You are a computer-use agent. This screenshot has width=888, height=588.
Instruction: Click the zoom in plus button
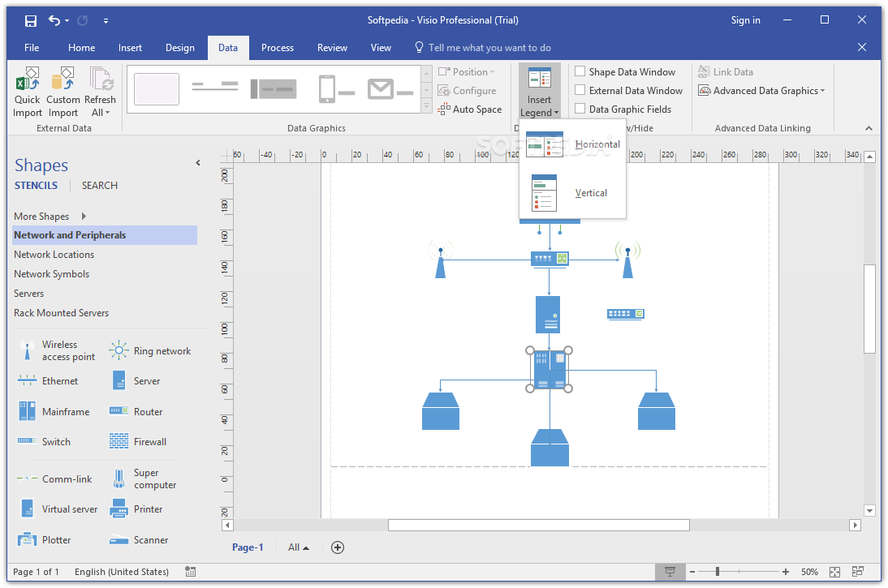pyautogui.click(x=785, y=572)
